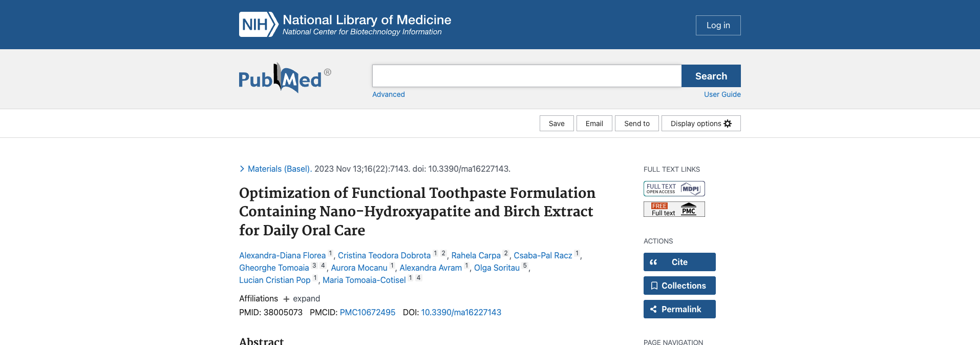
Task: Expand the Affiliations list
Action: (302, 298)
